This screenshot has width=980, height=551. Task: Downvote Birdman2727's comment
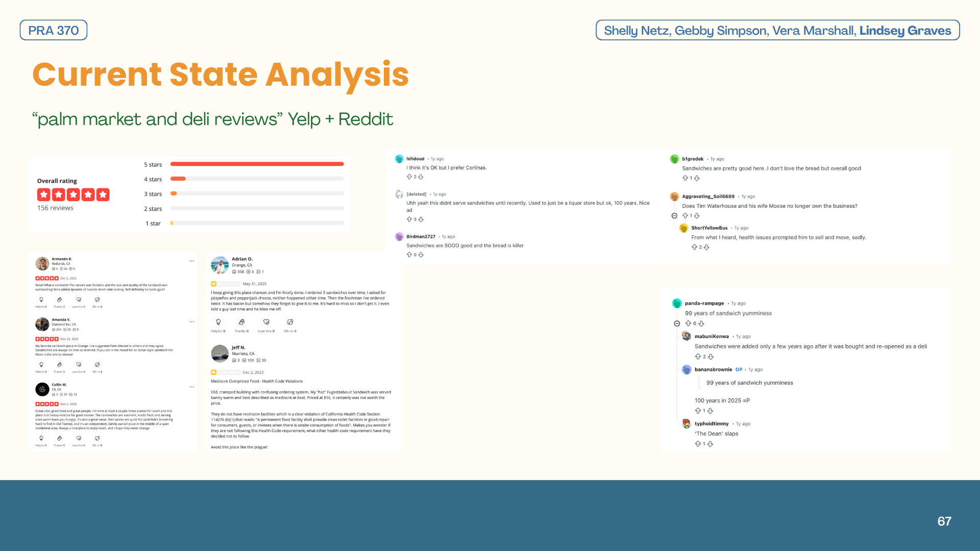pos(421,255)
